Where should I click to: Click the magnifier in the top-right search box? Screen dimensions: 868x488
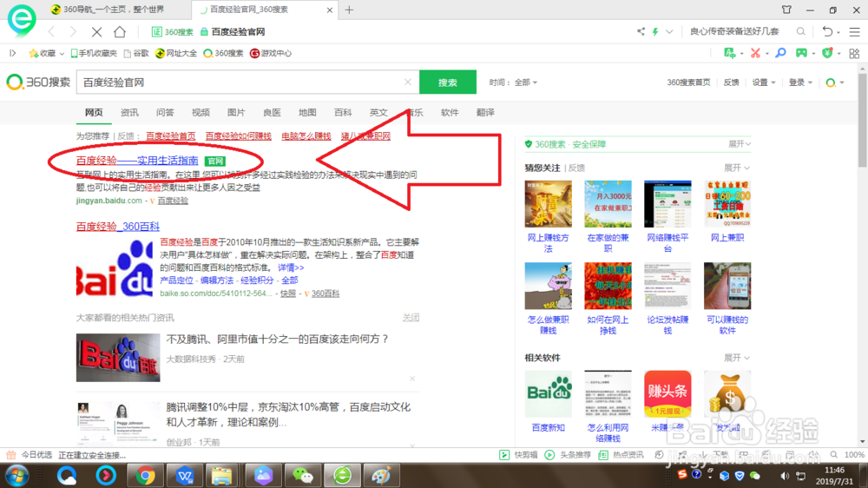(800, 31)
